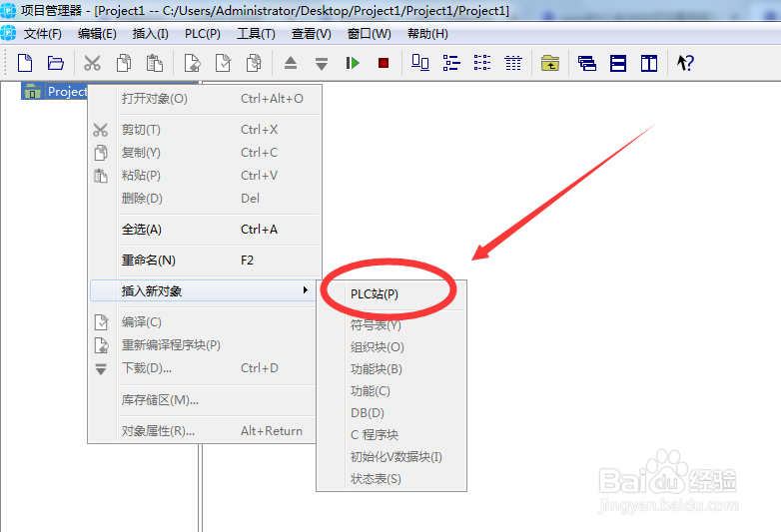Choose 删除(D) in context menu
The image size is (781, 532).
click(x=204, y=199)
